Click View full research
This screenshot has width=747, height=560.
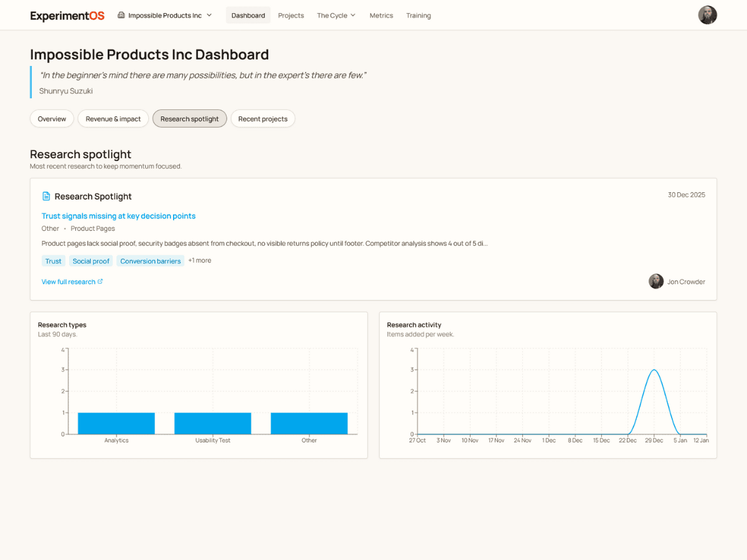click(68, 281)
